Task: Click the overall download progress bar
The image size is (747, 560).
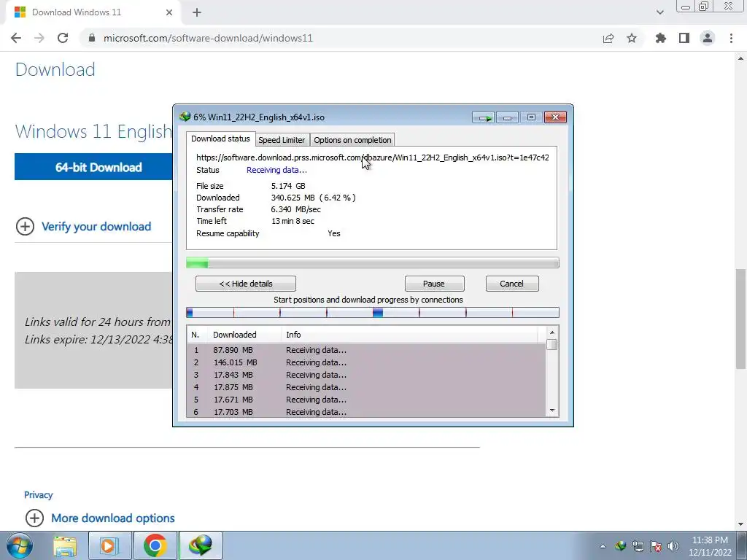Action: [373, 262]
